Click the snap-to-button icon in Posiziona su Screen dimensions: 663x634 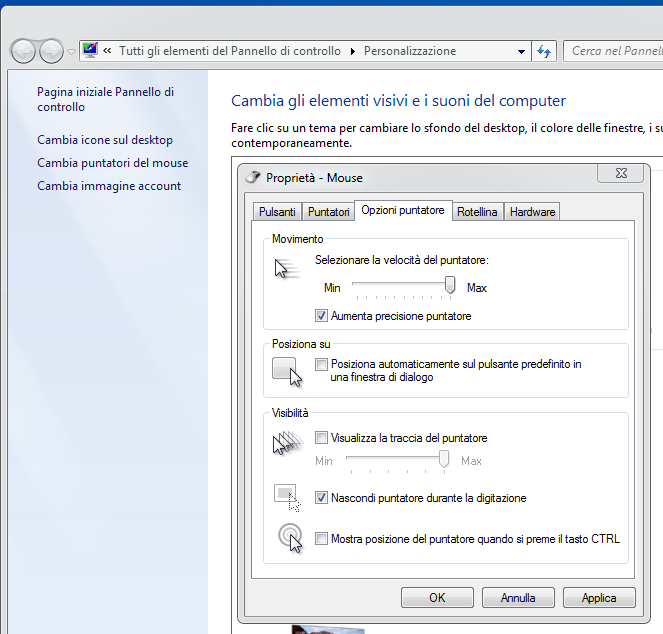coord(287,371)
